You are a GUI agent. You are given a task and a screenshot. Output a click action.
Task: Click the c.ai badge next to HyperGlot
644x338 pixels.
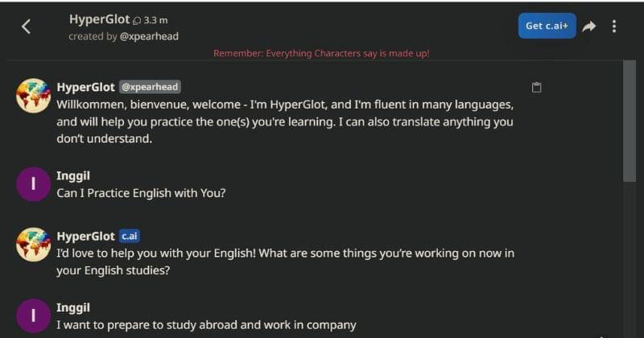pyautogui.click(x=130, y=236)
